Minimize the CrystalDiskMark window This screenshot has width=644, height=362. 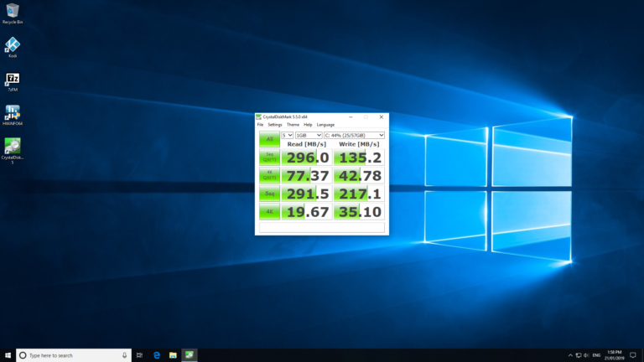tap(351, 117)
